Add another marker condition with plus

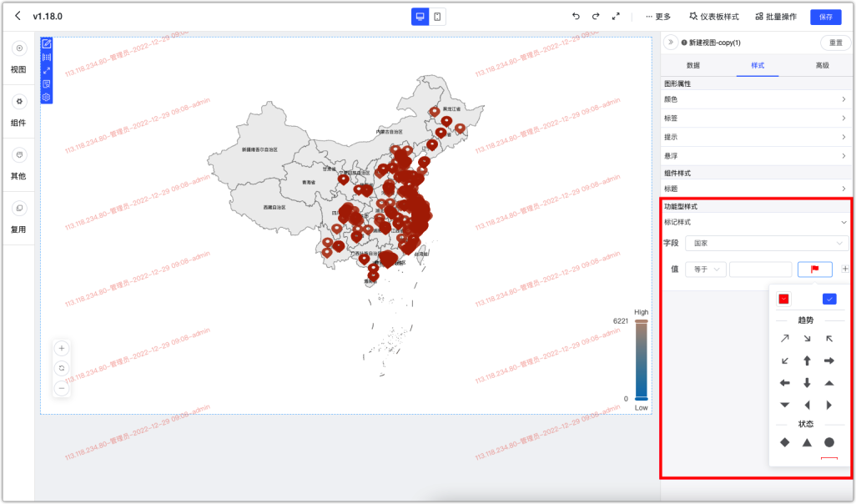click(844, 269)
